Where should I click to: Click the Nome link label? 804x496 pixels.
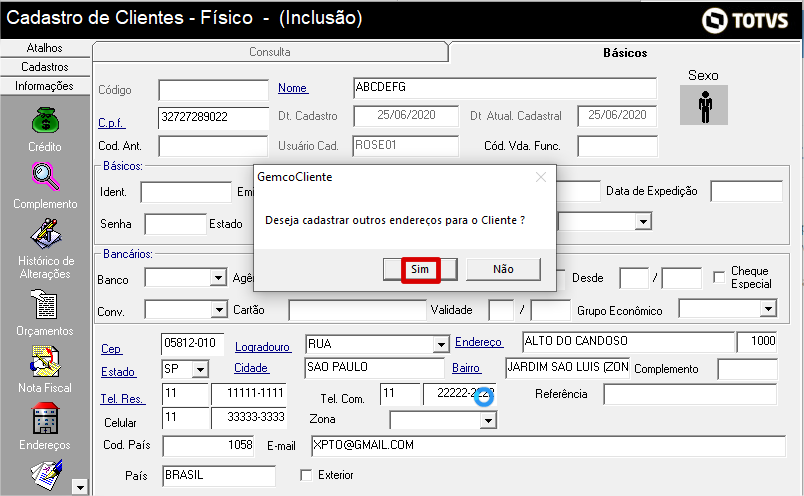tap(293, 88)
